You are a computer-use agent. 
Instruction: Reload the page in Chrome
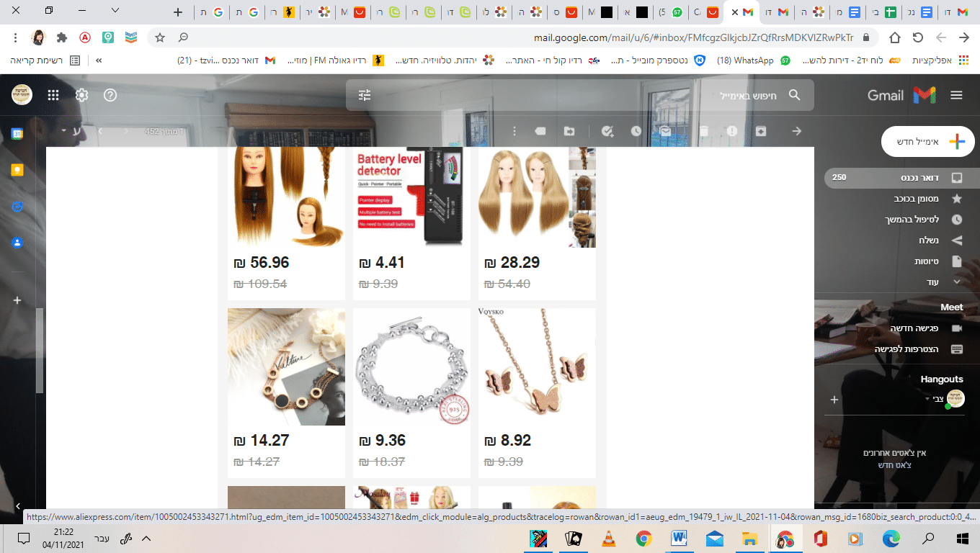[x=918, y=37]
